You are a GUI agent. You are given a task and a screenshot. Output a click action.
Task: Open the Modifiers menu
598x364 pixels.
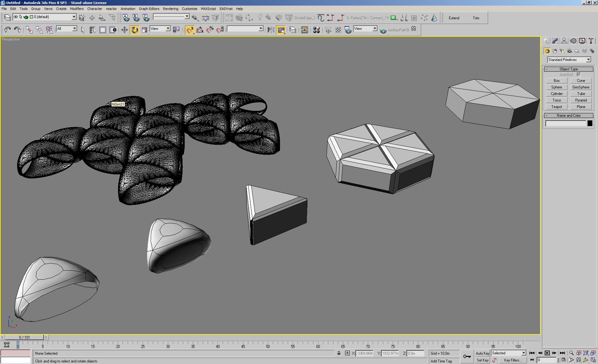pyautogui.click(x=77, y=9)
